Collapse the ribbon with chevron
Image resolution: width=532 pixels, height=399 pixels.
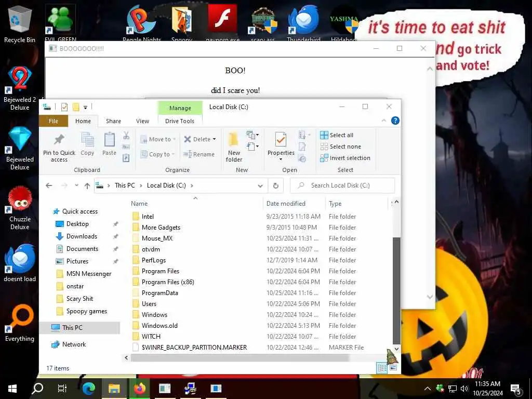click(x=384, y=121)
